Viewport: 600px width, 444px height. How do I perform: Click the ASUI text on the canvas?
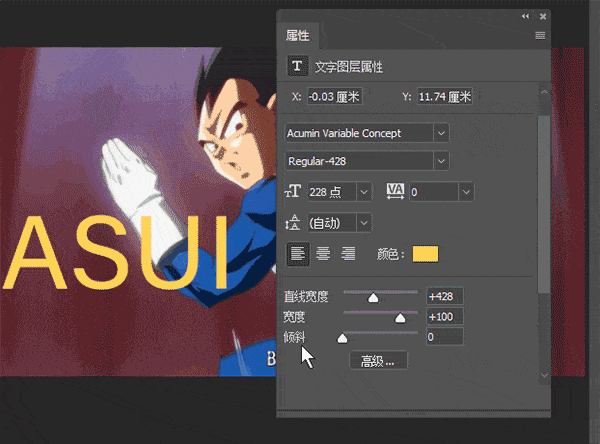116,252
